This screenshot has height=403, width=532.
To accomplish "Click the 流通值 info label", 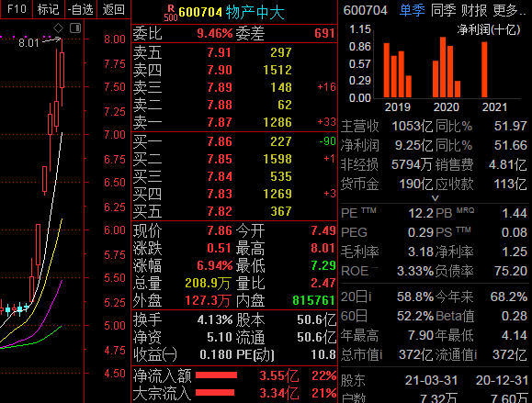I will click(456, 355).
